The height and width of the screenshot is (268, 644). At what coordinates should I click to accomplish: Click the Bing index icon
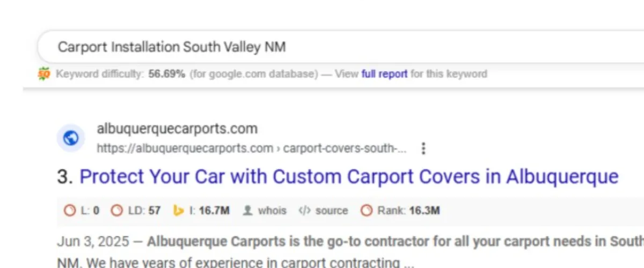tap(179, 211)
